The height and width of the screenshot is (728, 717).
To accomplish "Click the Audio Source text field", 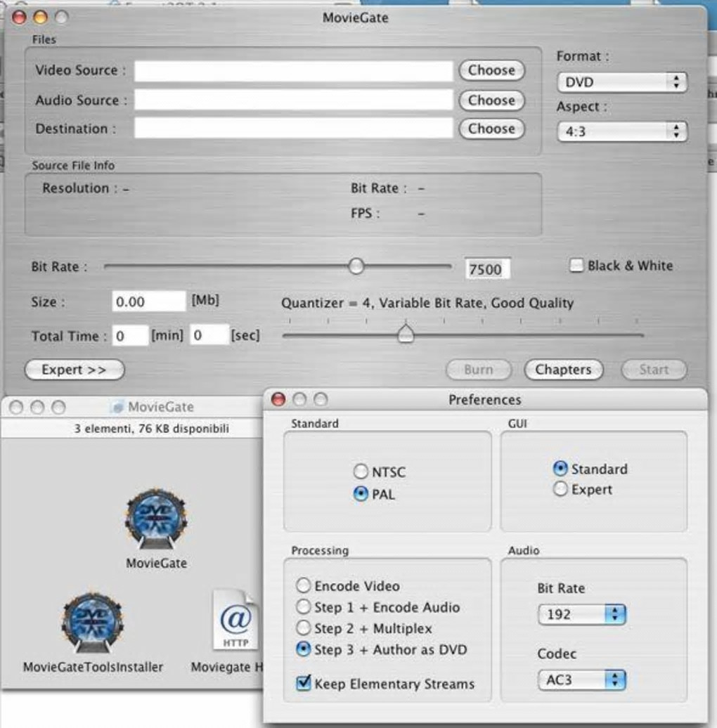I will point(294,100).
